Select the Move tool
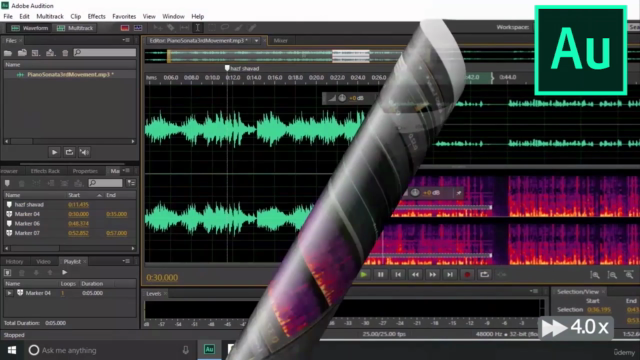 157,28
